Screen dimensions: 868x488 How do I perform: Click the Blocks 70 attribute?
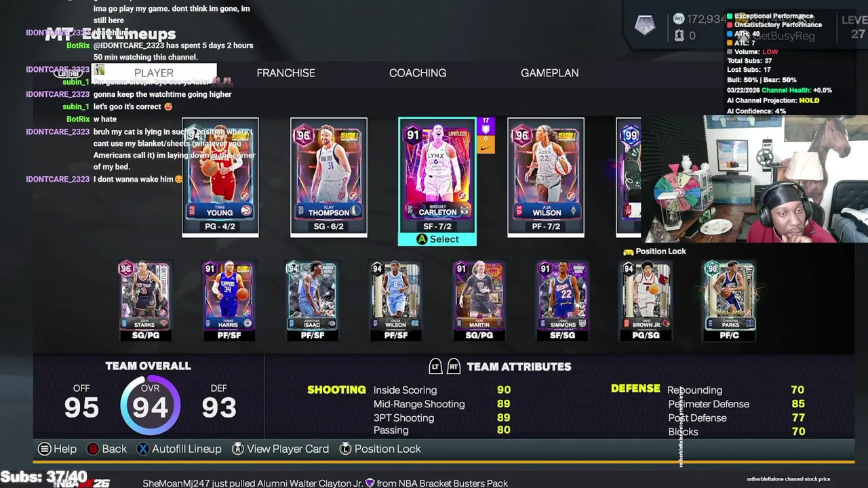736,432
